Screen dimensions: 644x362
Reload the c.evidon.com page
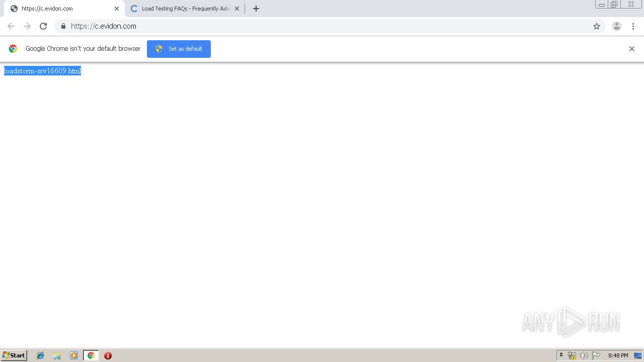coord(43,26)
